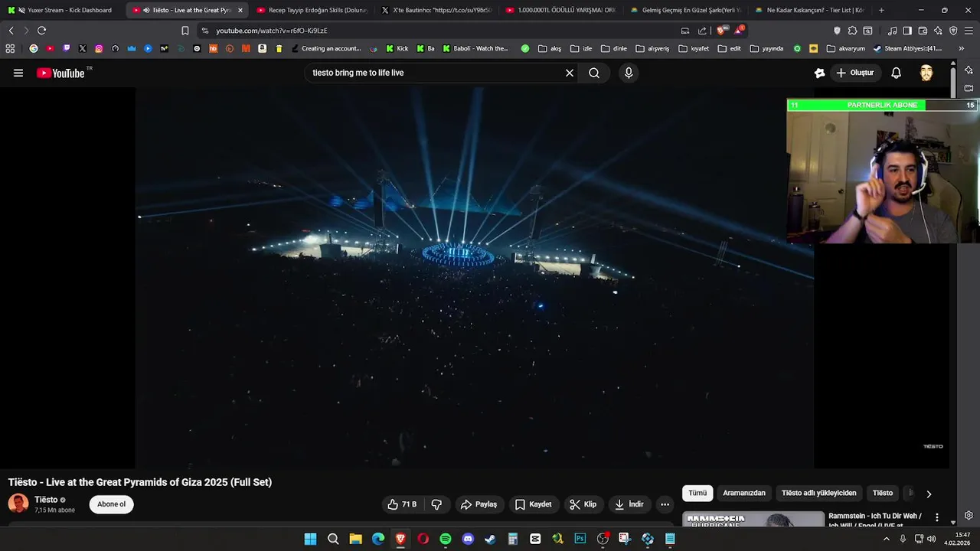Reload the page in browser
The width and height of the screenshot is (980, 551).
[41, 31]
